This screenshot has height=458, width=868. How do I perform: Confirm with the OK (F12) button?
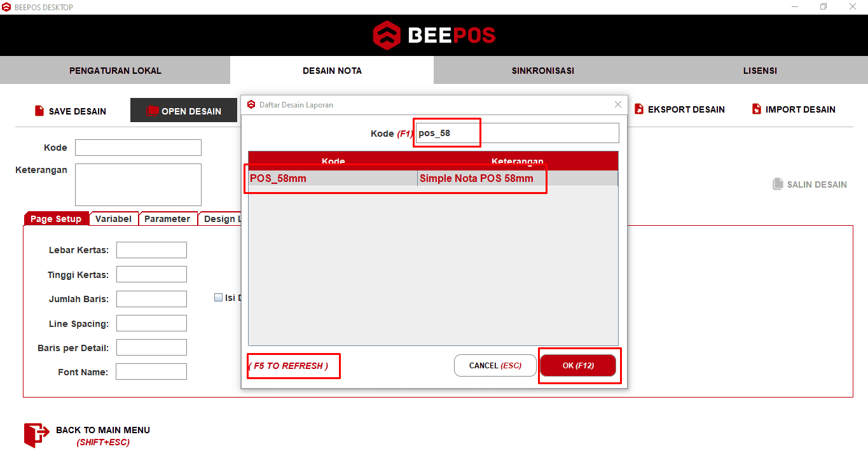578,366
